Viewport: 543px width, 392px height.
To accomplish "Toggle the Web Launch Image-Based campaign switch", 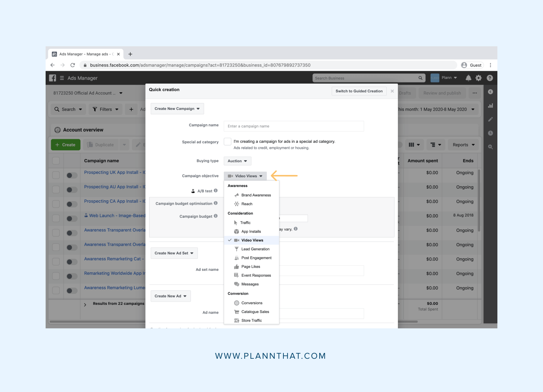I will click(72, 219).
